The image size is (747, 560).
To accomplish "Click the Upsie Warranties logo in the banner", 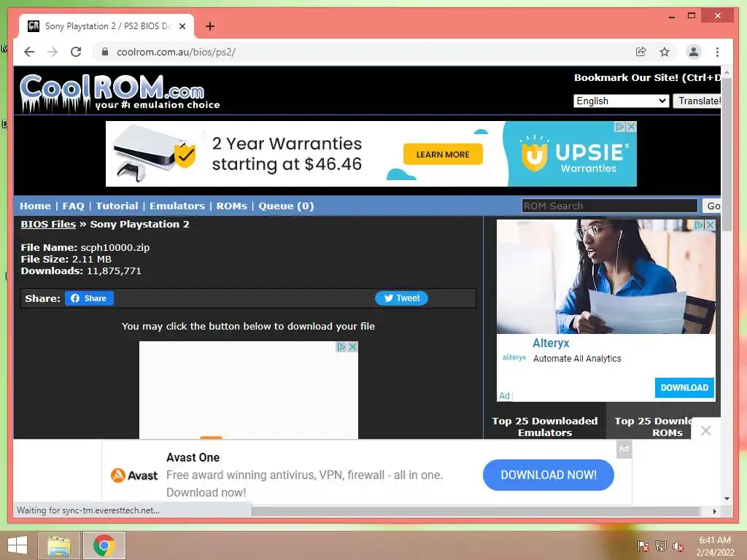I will 576,155.
